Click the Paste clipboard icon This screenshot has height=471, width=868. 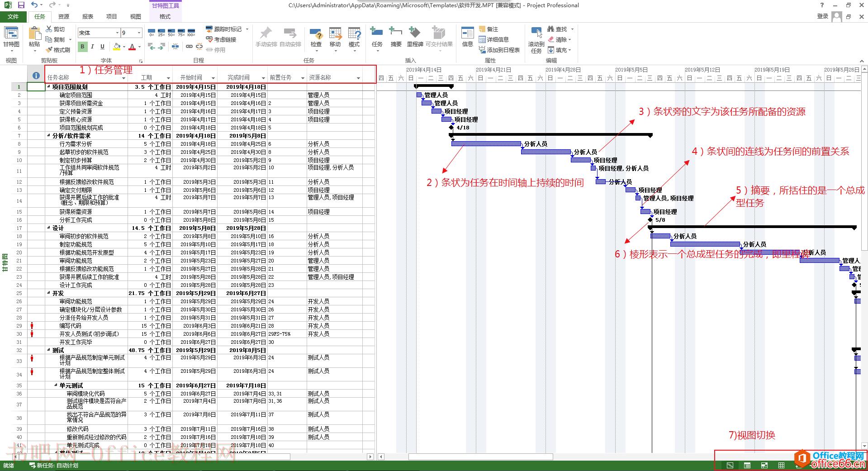(34, 33)
